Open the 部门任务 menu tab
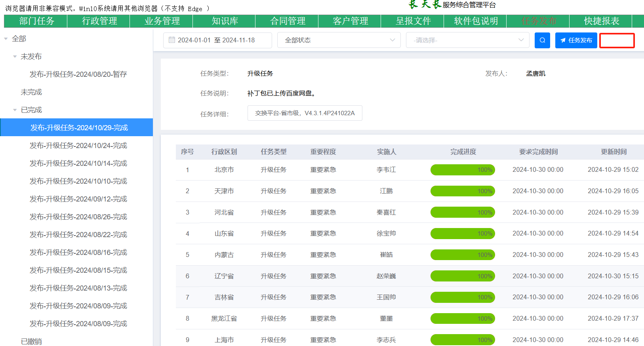Image resolution: width=644 pixels, height=346 pixels. click(36, 21)
